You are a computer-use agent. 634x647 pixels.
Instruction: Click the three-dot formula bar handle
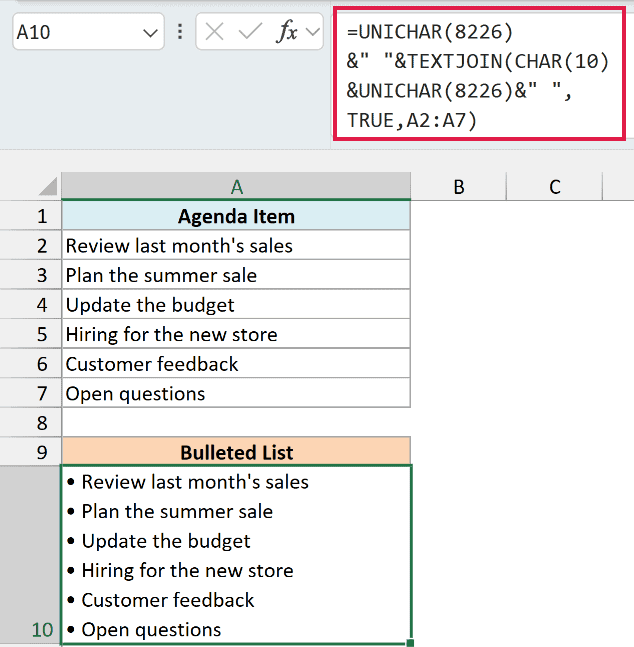180,31
